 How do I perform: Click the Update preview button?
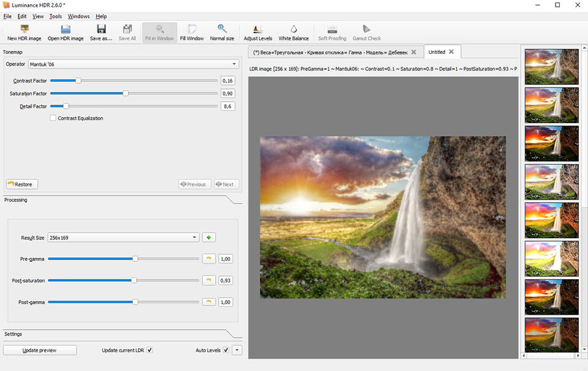click(39, 350)
